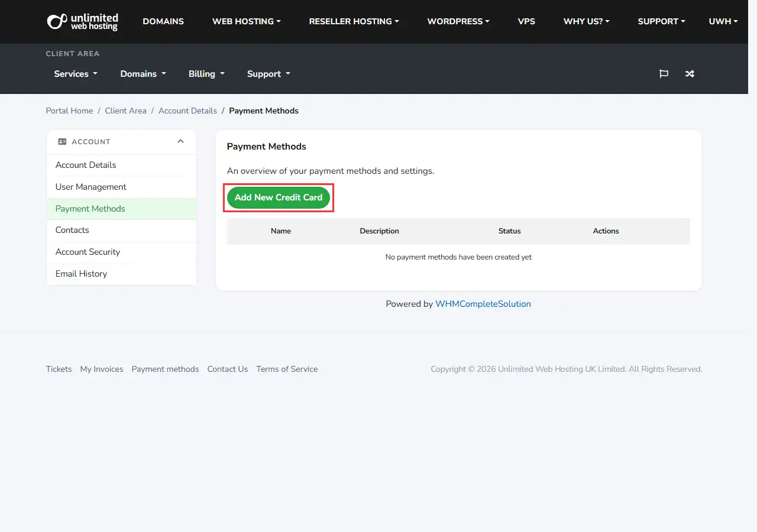This screenshot has width=757, height=532.
Task: Expand the Billing menu
Action: (x=206, y=74)
